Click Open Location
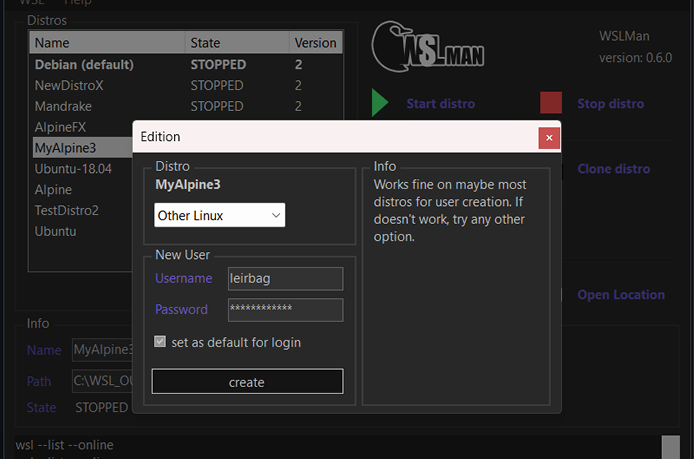The width and height of the screenshot is (694, 459). pyautogui.click(x=620, y=295)
